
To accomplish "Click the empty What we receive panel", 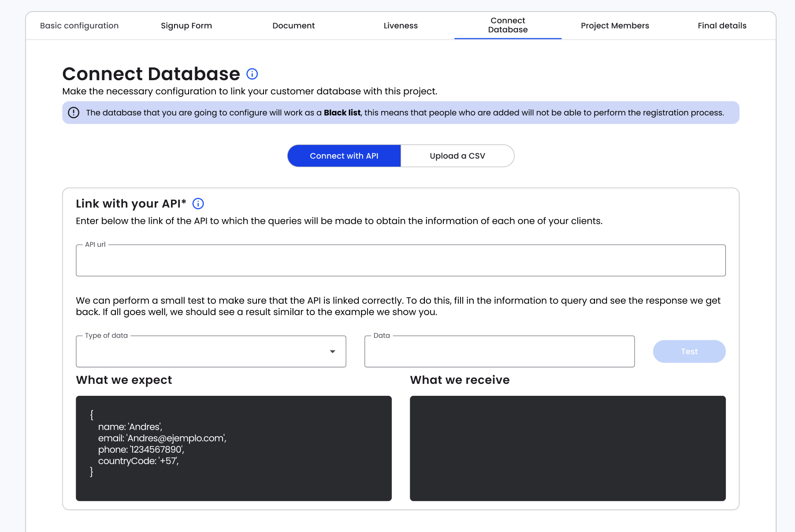I will (568, 448).
